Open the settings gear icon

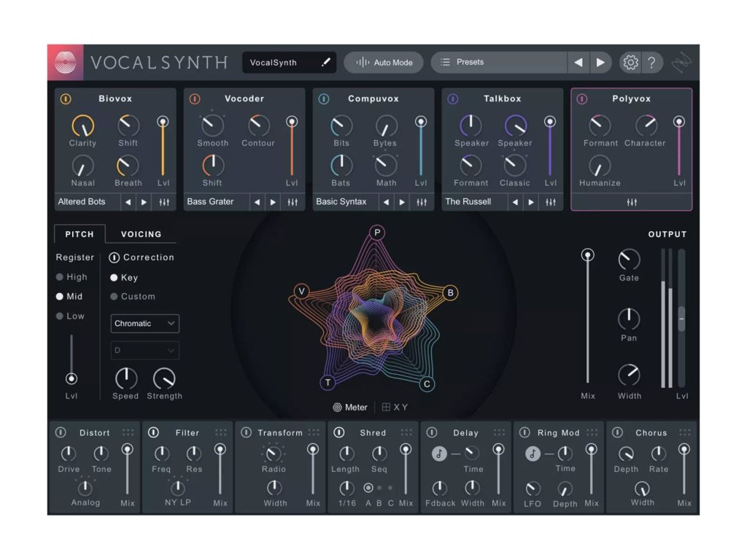click(x=630, y=63)
